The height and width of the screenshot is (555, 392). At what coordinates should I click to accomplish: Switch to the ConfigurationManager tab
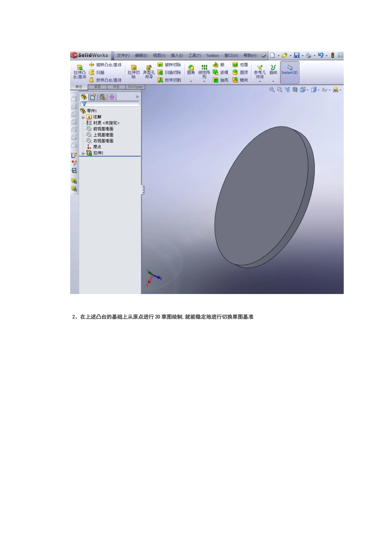(x=102, y=97)
